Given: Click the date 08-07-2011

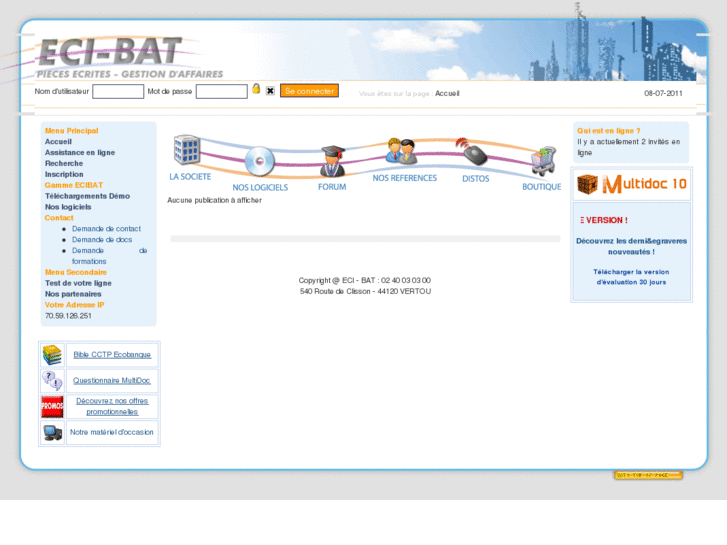Looking at the screenshot, I should tap(663, 93).
